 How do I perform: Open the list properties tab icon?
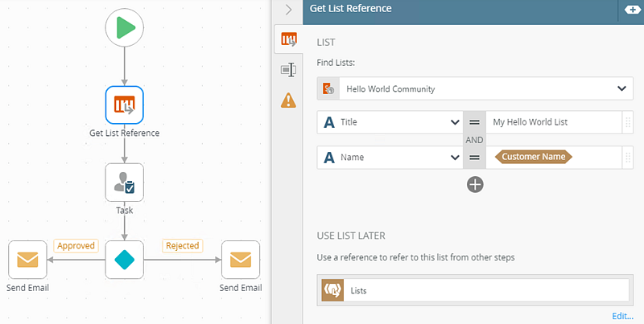pyautogui.click(x=287, y=39)
